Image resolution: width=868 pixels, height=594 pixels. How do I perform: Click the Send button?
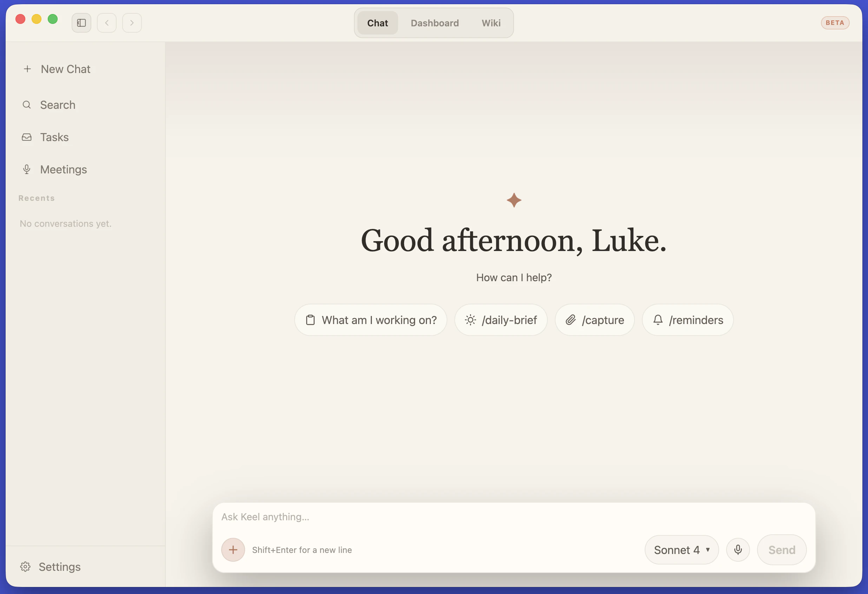coord(782,549)
